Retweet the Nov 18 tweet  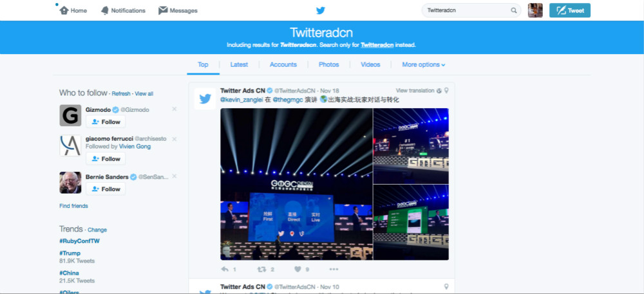[x=261, y=270]
